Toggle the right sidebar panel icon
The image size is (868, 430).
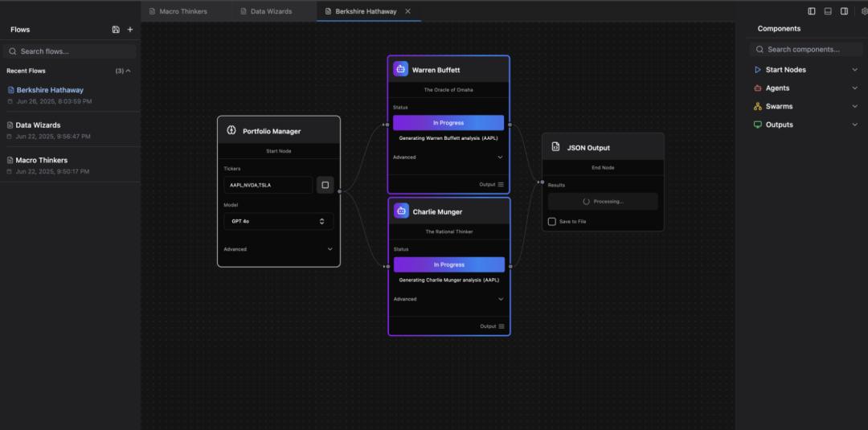coord(844,11)
